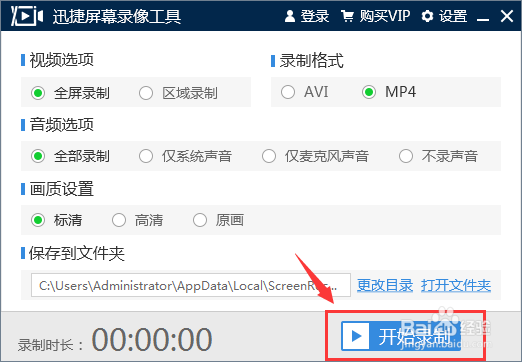
Task: Click the 00:00:00 recording timer
Action: point(152,340)
